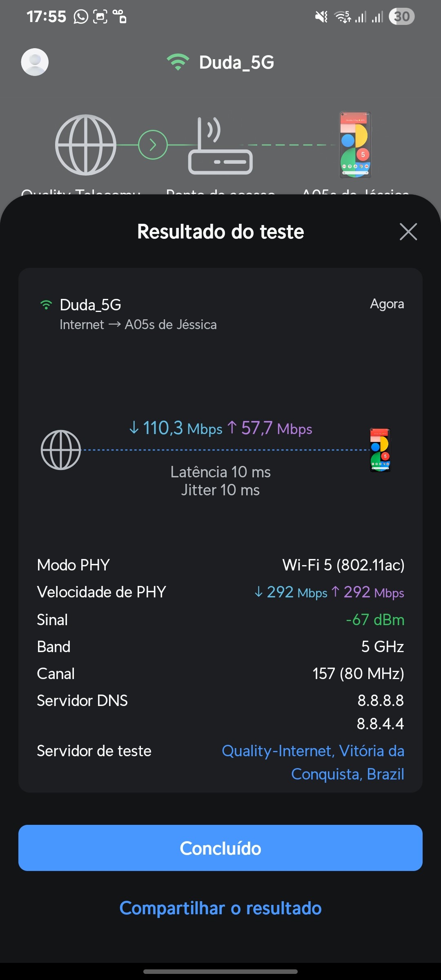Image resolution: width=441 pixels, height=980 pixels.
Task: Tap the phone device image at top
Action: coord(355,145)
